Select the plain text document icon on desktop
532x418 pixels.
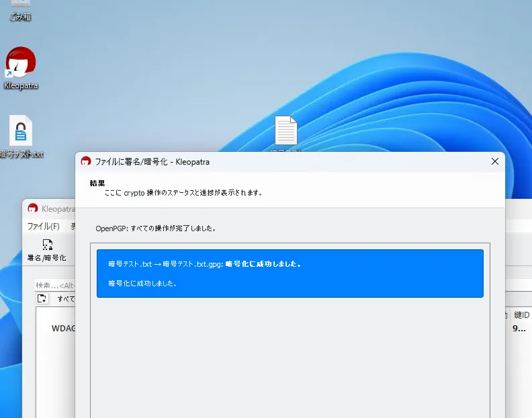coord(285,131)
